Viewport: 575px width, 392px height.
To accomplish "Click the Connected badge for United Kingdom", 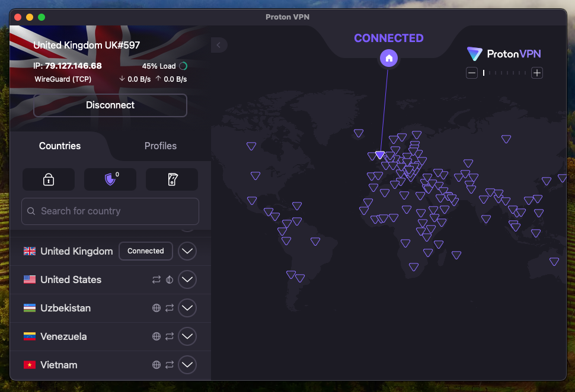I will pyautogui.click(x=146, y=251).
